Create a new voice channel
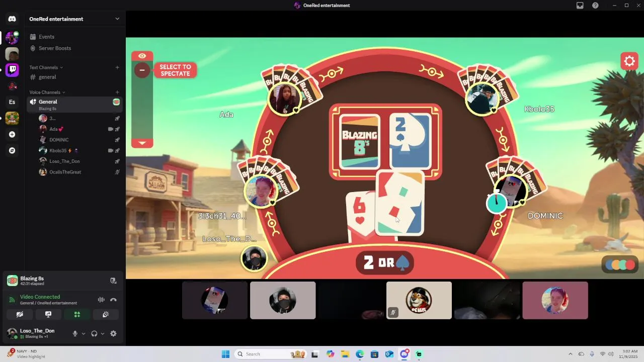The width and height of the screenshot is (644, 362). pyautogui.click(x=117, y=93)
